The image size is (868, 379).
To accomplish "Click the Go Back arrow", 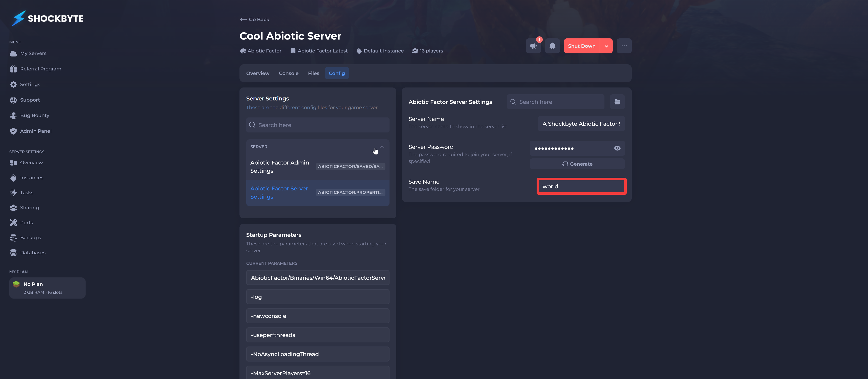I will (x=243, y=20).
